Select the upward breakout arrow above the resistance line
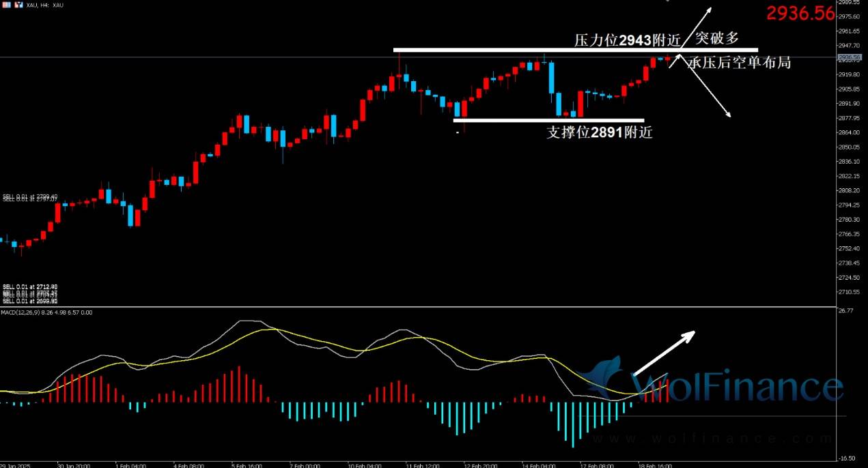Image resolution: width=868 pixels, height=468 pixels. (x=697, y=27)
